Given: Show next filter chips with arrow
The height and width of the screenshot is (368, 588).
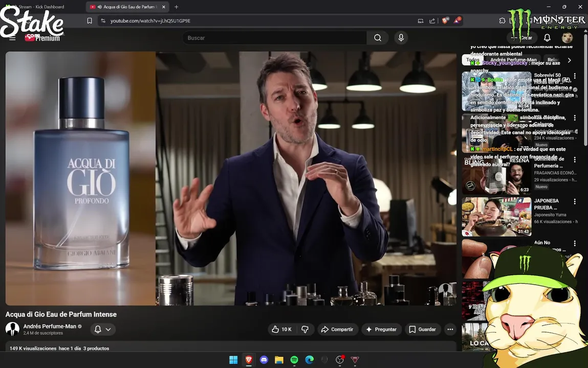Looking at the screenshot, I should pyautogui.click(x=569, y=60).
